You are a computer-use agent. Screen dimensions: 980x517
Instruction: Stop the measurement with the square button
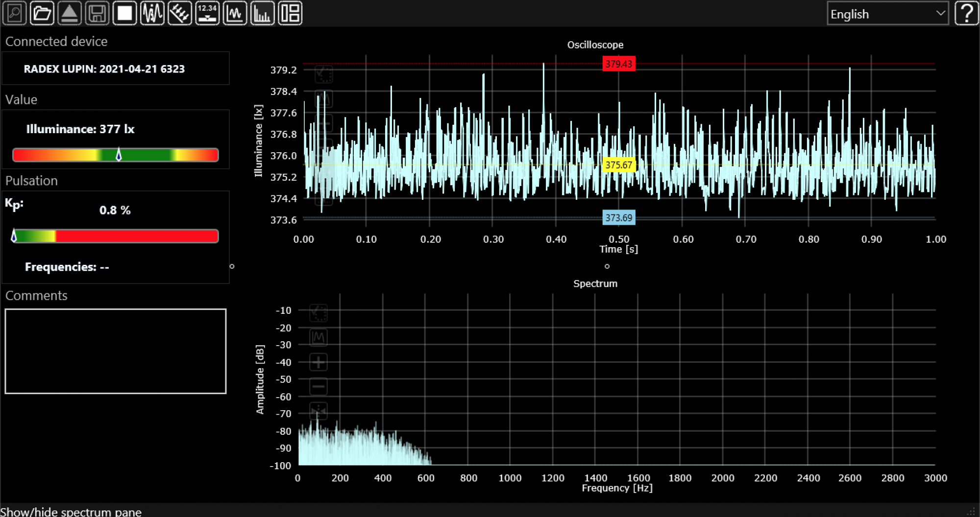click(x=124, y=13)
